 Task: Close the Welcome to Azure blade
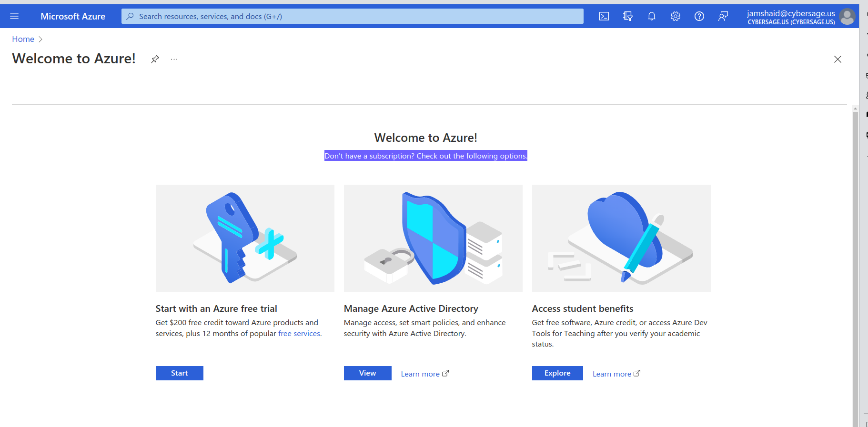pos(838,59)
